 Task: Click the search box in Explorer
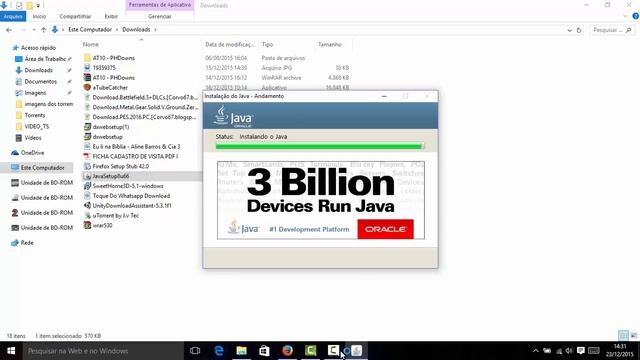tap(612, 30)
